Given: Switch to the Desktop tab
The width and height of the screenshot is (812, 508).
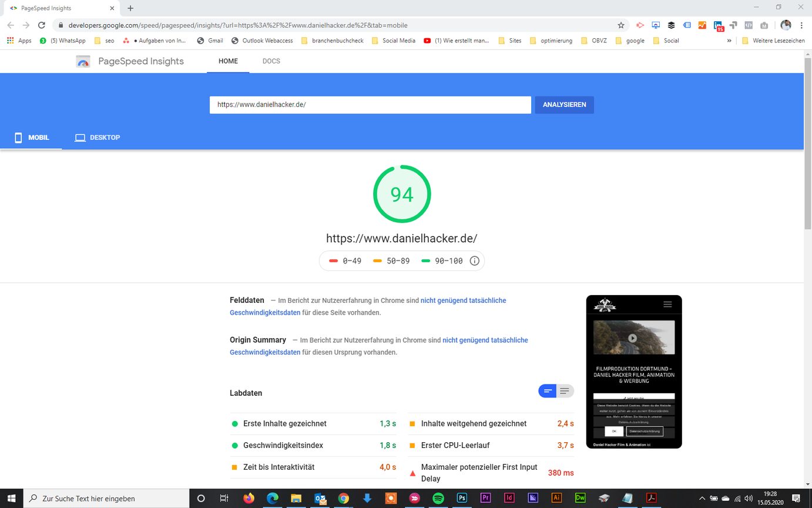Looking at the screenshot, I should tap(97, 138).
